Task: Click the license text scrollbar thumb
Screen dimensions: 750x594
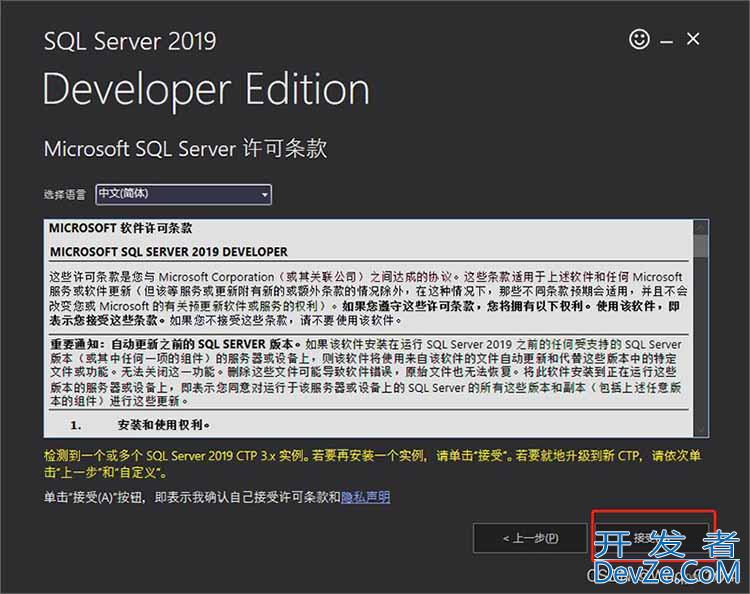Action: 701,246
